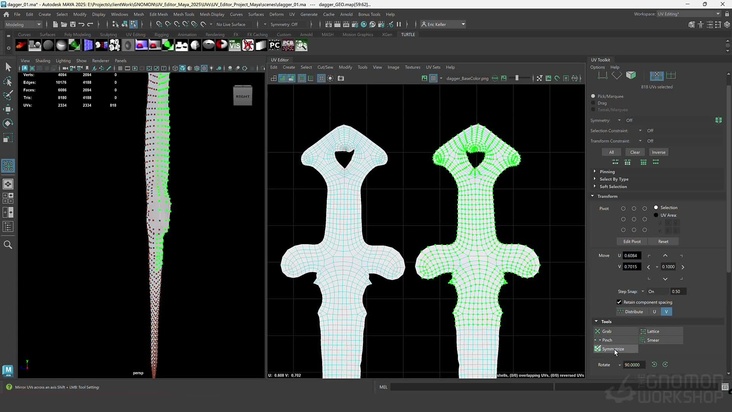Open the UV Sets menu in UV Editor

433,67
